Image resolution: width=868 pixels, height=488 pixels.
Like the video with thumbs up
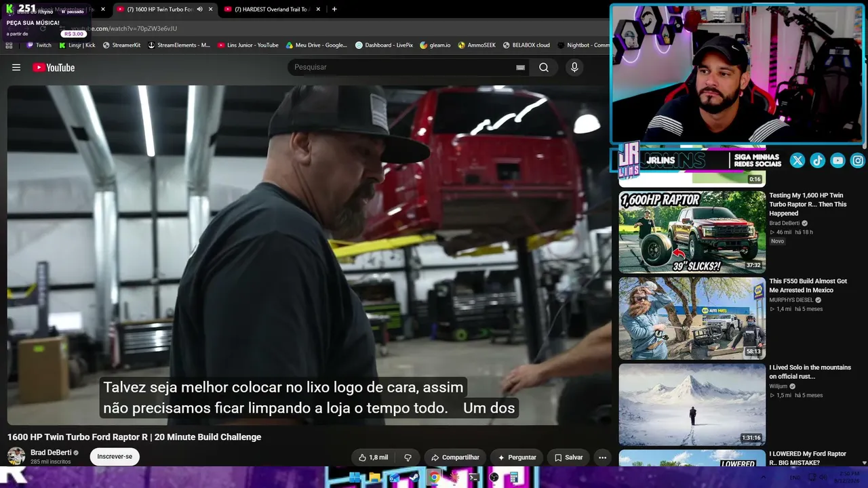[x=373, y=457]
